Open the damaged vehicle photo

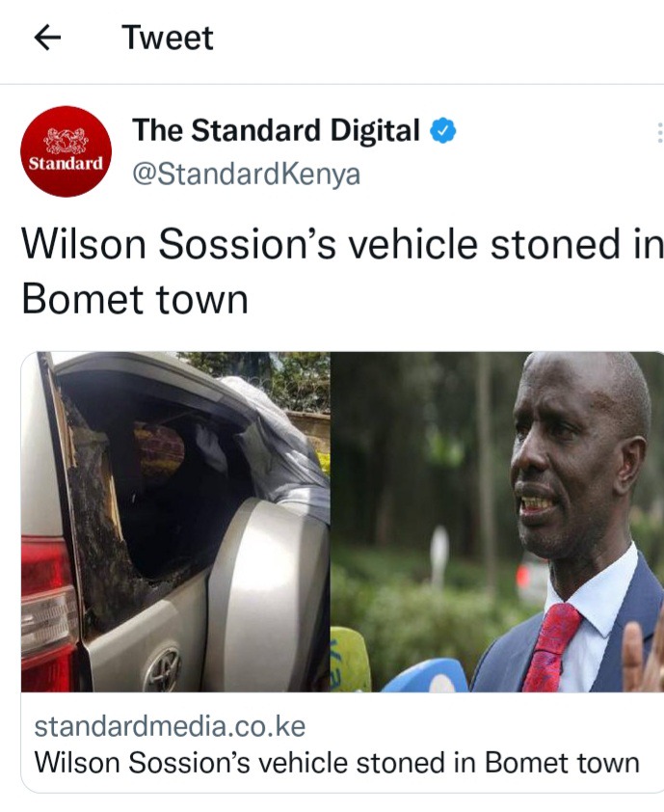click(175, 522)
